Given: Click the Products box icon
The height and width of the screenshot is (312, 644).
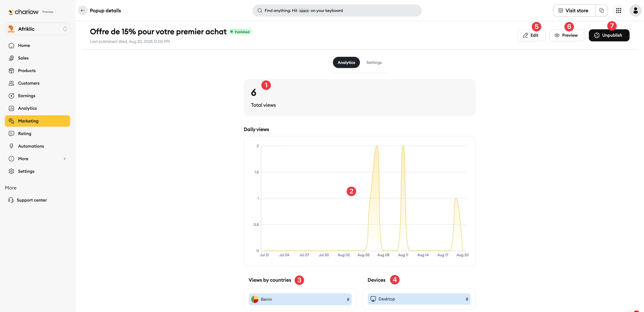Looking at the screenshot, I should 11,71.
